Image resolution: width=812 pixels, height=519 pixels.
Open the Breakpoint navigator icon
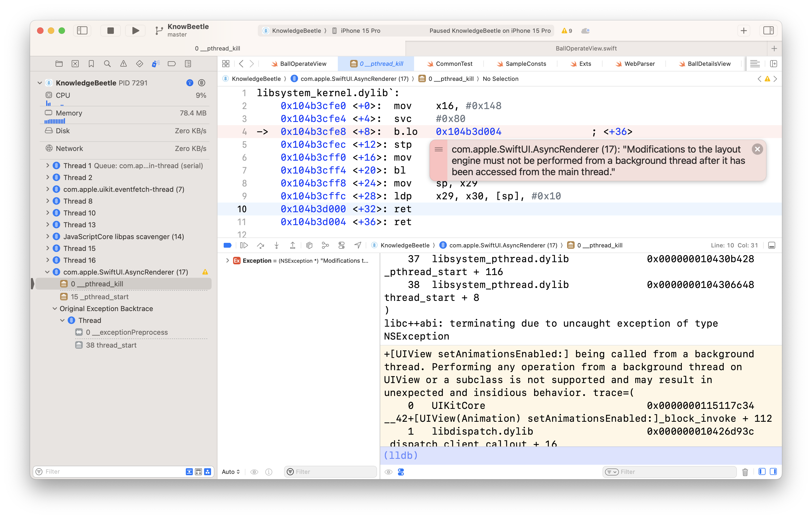point(172,63)
